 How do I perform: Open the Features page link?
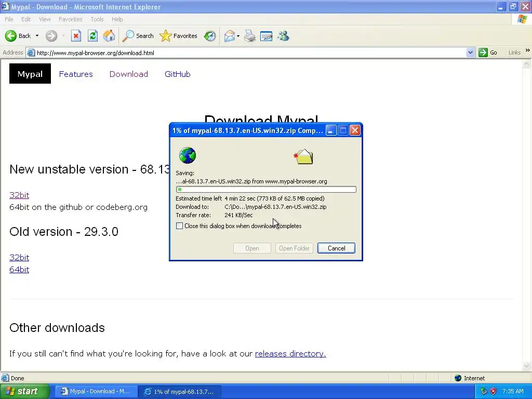pos(76,74)
